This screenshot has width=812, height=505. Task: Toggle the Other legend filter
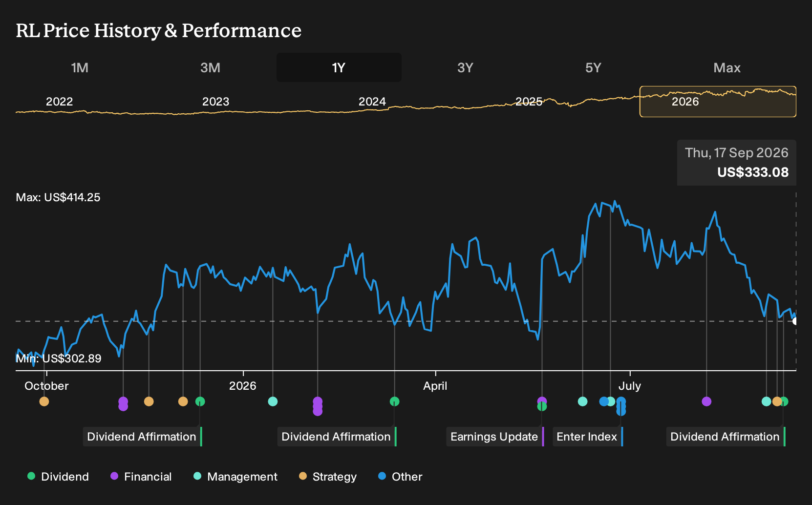(x=400, y=477)
